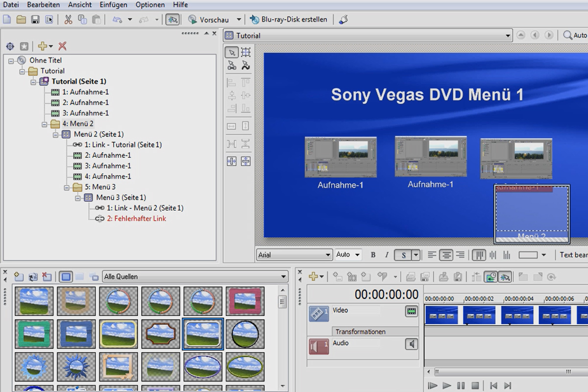This screenshot has width=588, height=392.
Task: Toggle bold text formatting
Action: click(373, 255)
